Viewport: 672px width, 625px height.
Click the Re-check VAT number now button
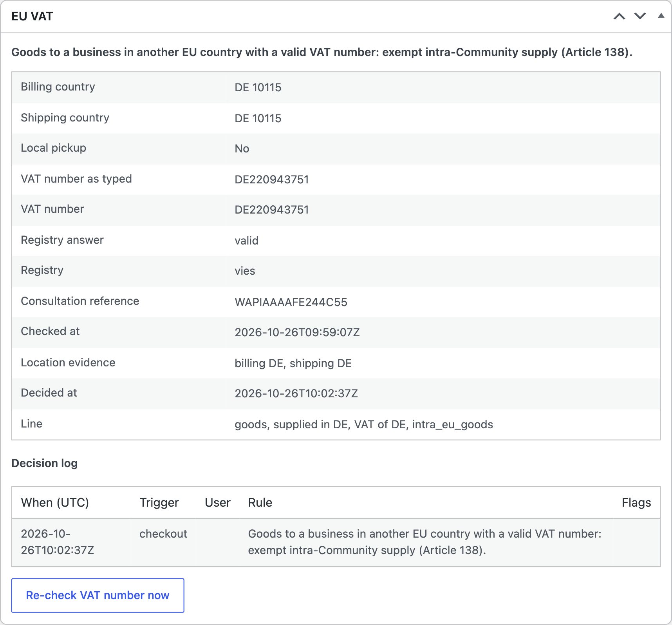[x=98, y=595]
